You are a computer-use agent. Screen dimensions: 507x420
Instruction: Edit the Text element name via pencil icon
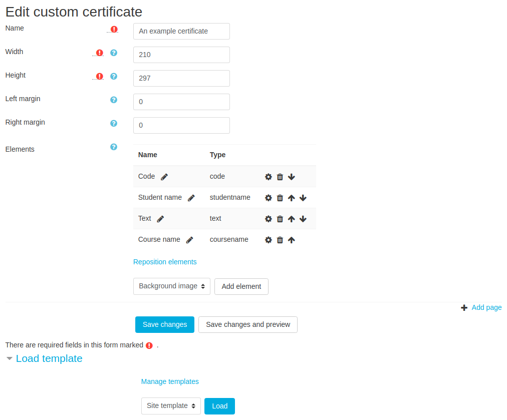(x=160, y=218)
